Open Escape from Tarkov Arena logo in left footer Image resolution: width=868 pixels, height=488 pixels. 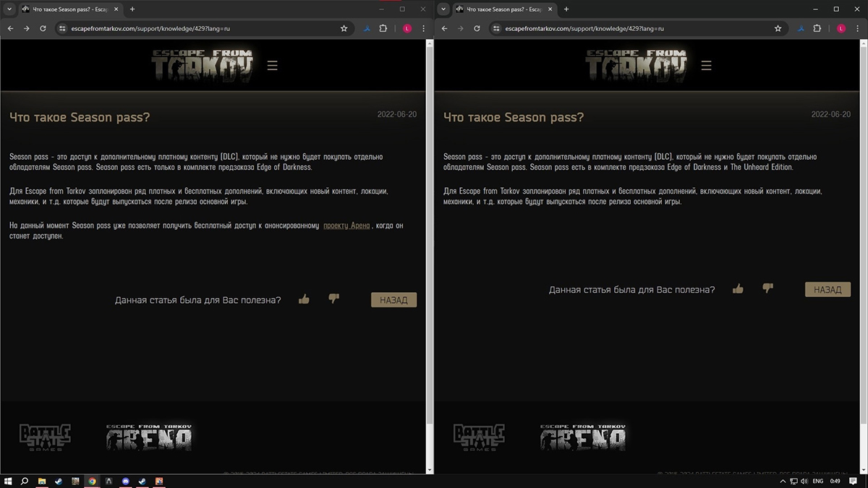149,437
